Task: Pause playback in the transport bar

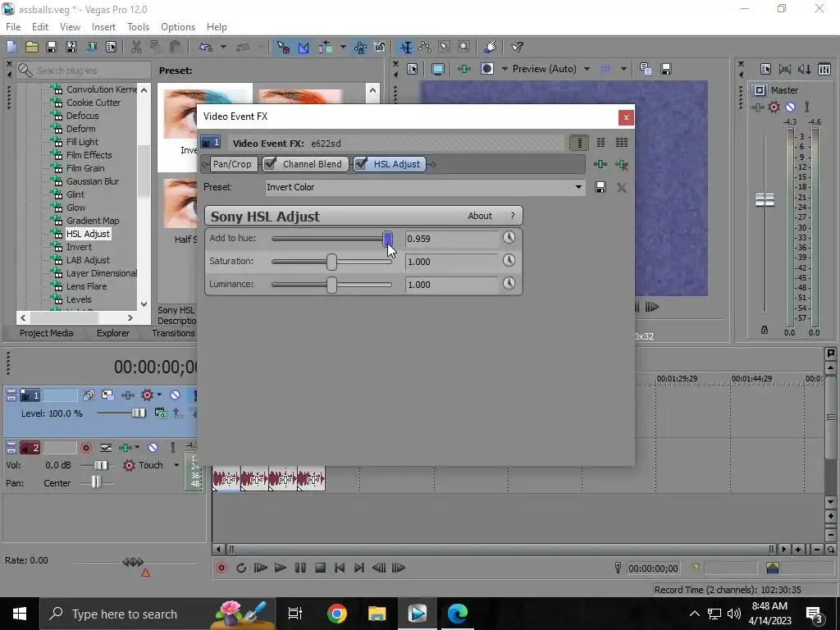Action: point(300,568)
